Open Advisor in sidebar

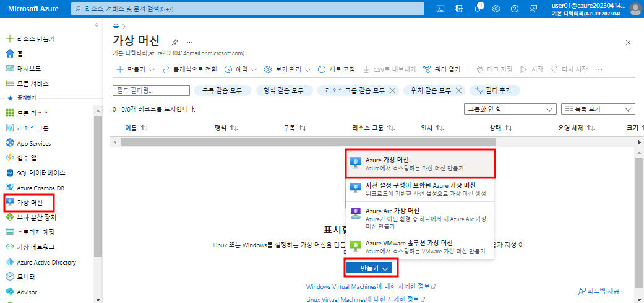tap(22, 292)
